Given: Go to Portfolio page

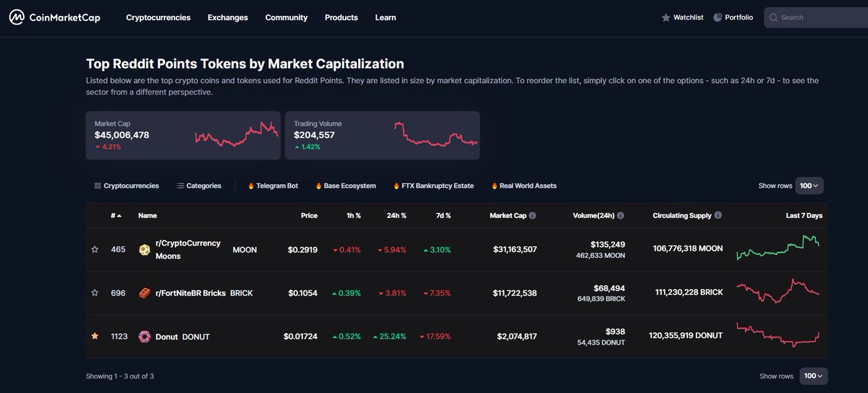Looking at the screenshot, I should coord(733,17).
